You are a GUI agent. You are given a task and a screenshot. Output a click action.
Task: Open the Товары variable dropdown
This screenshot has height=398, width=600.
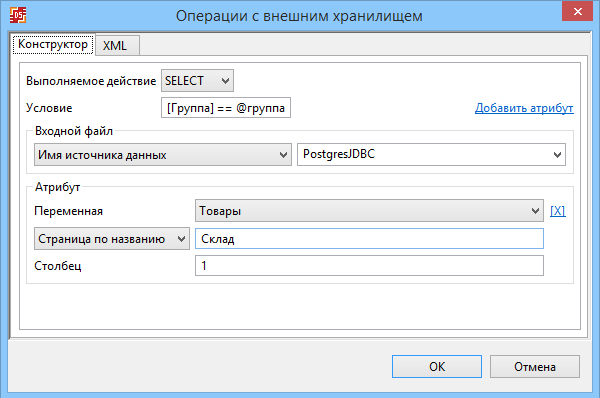[369, 210]
